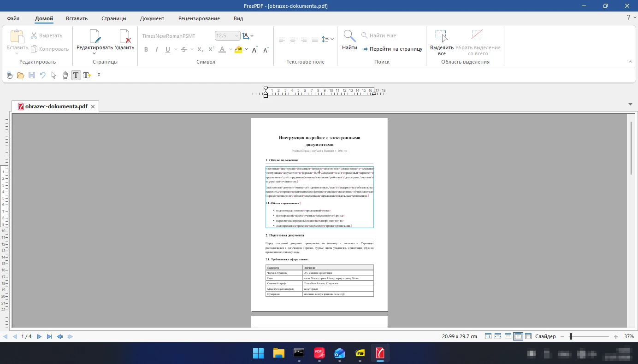Jump to the last page arrow
638x364 pixels.
click(49, 337)
